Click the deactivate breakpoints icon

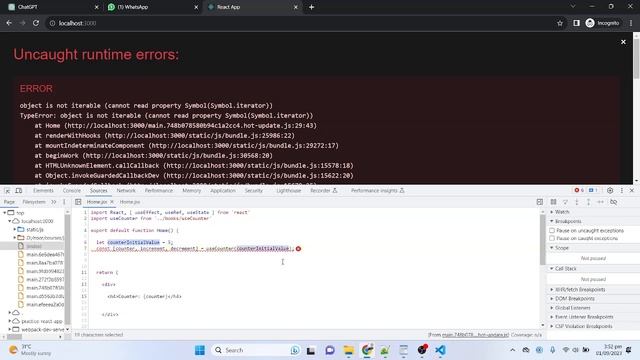[x=613, y=202]
